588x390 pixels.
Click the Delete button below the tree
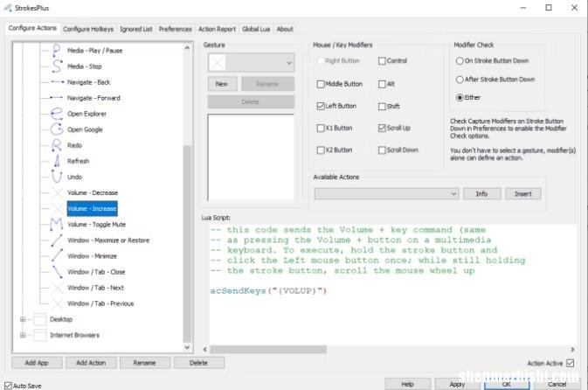(198, 363)
